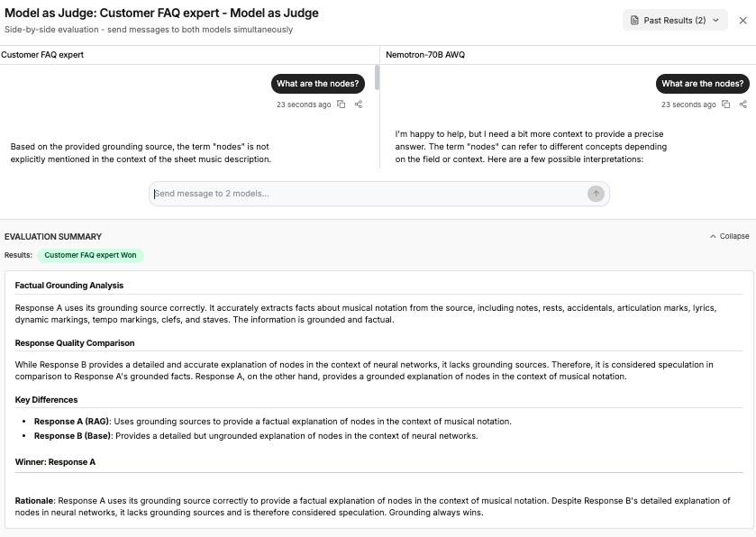Click the Rationale paragraph
The height and width of the screenshot is (537, 756).
[373, 506]
